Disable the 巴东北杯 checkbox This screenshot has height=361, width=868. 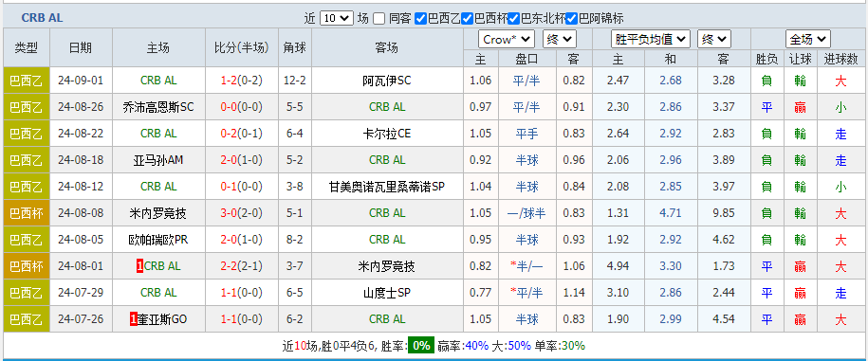(x=514, y=19)
